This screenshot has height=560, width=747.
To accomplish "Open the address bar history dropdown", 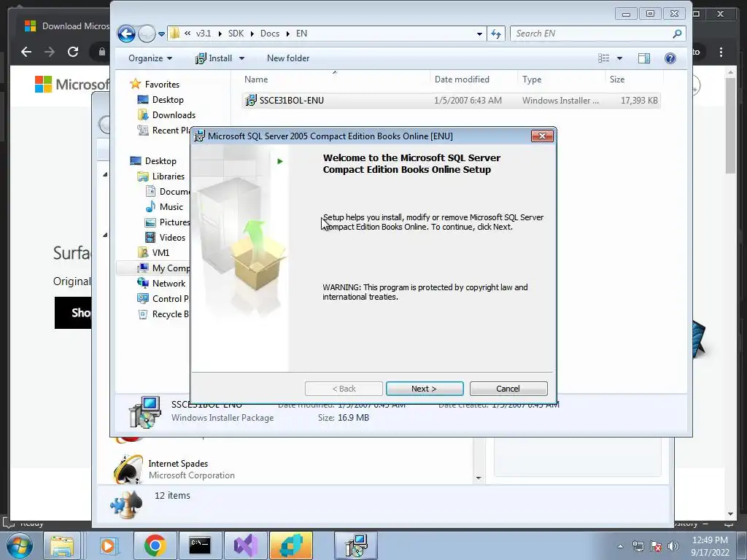I will click(x=479, y=34).
